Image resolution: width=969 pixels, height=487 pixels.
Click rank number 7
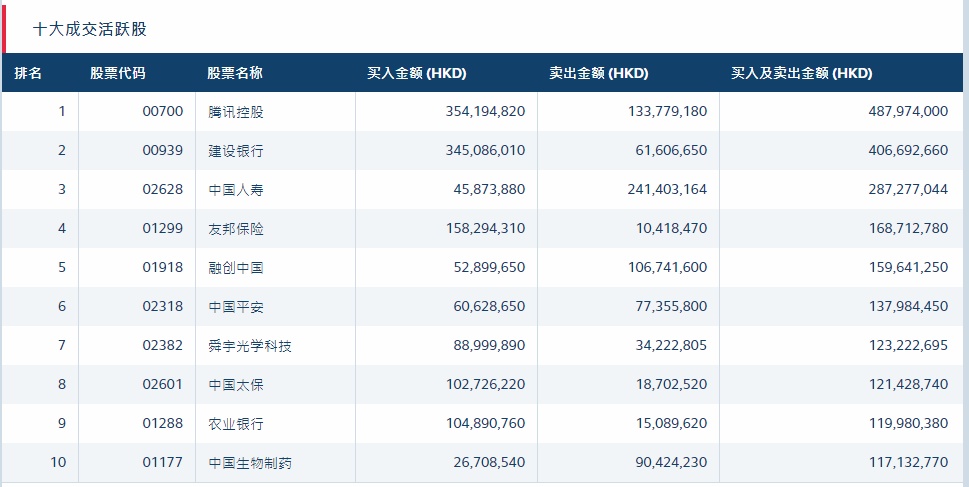tap(62, 345)
